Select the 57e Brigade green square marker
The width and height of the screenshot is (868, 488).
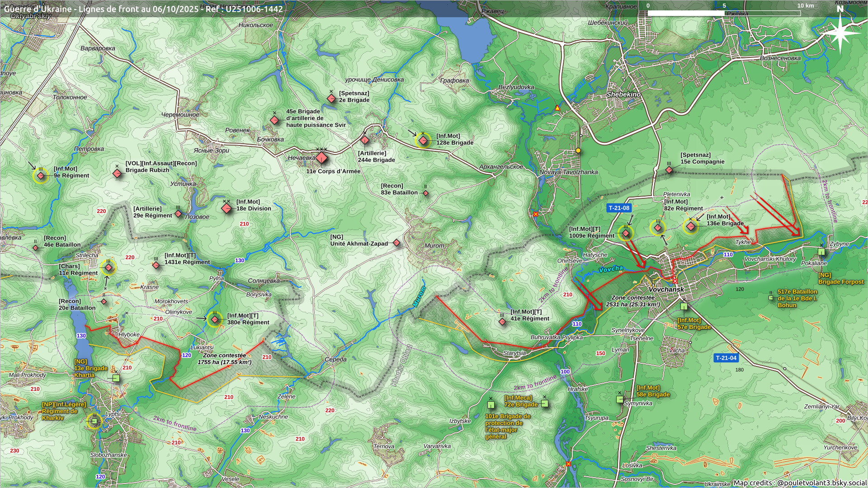tap(684, 307)
